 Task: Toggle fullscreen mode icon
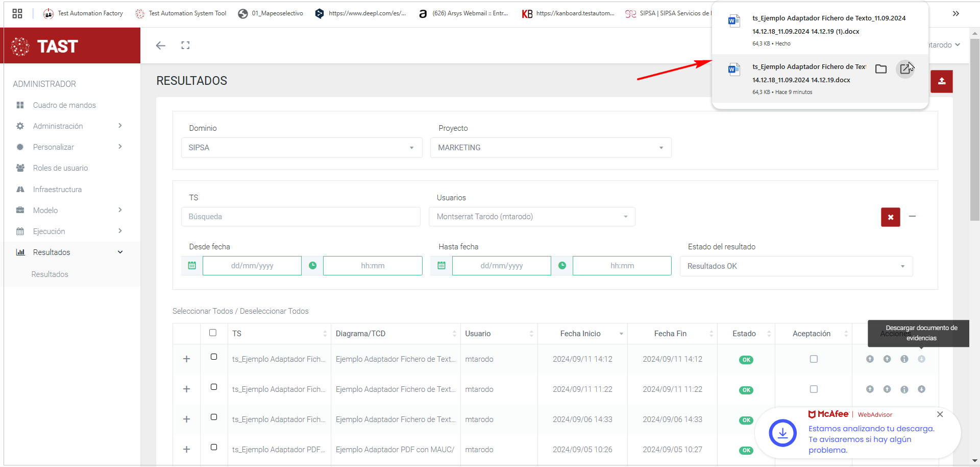(x=185, y=45)
